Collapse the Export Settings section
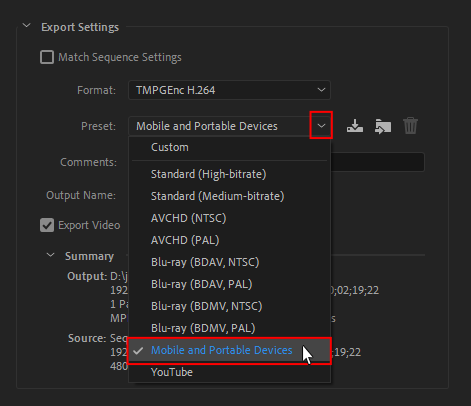Image resolution: width=471 pixels, height=406 pixels. [26, 26]
